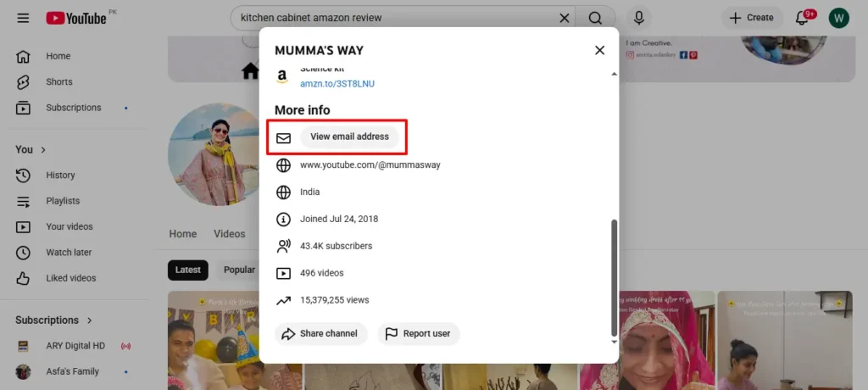Screen dimensions: 868x390
Task: Expand the You section chevron
Action: tap(43, 150)
